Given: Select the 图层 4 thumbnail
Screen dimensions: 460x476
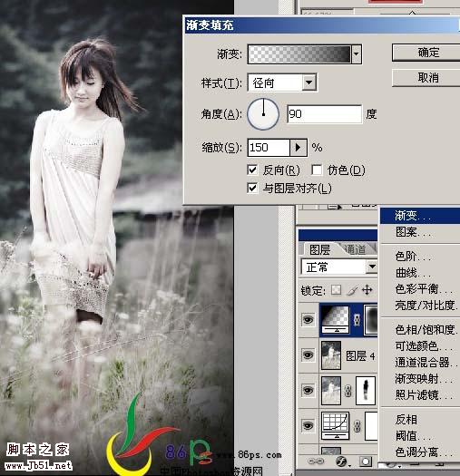Looking at the screenshot, I should (x=331, y=355).
